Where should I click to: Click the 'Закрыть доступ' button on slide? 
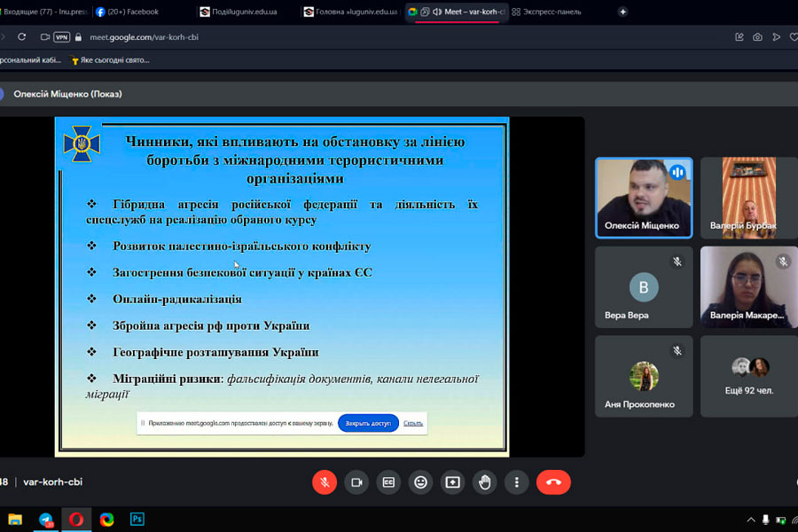tap(368, 423)
